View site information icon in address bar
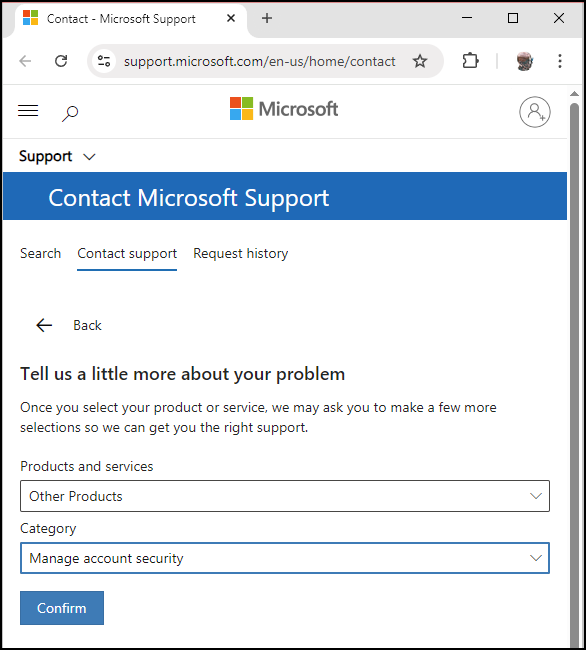This screenshot has height=650, width=586. tap(104, 61)
